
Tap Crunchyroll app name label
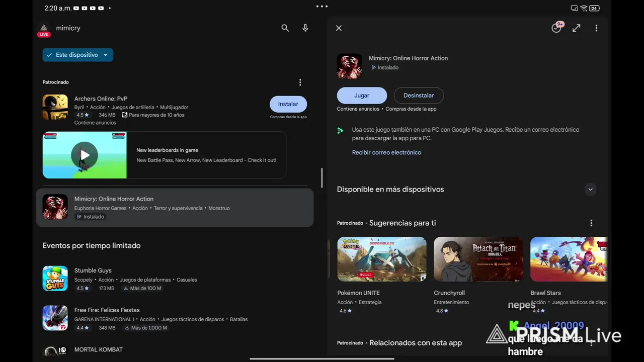(x=449, y=293)
